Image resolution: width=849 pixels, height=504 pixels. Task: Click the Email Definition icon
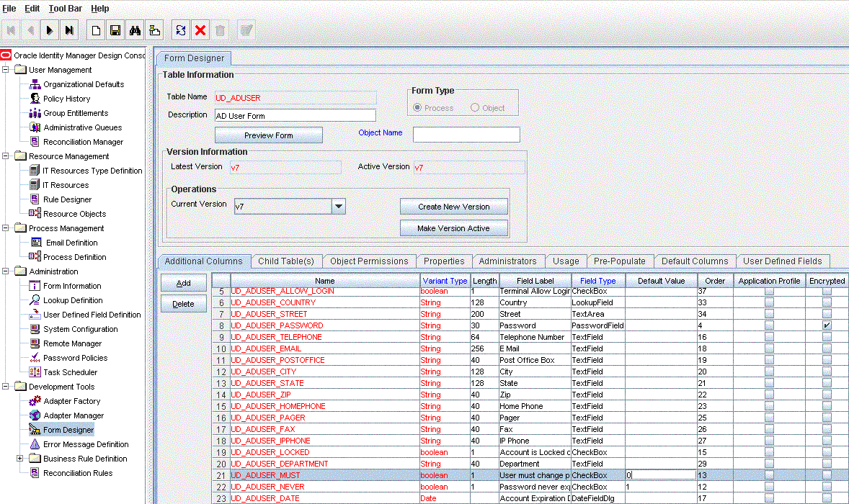(x=36, y=243)
